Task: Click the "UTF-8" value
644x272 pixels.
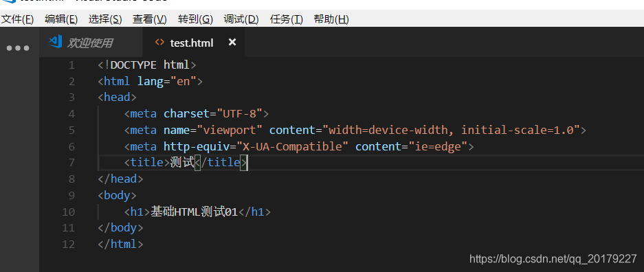Action: (240, 113)
